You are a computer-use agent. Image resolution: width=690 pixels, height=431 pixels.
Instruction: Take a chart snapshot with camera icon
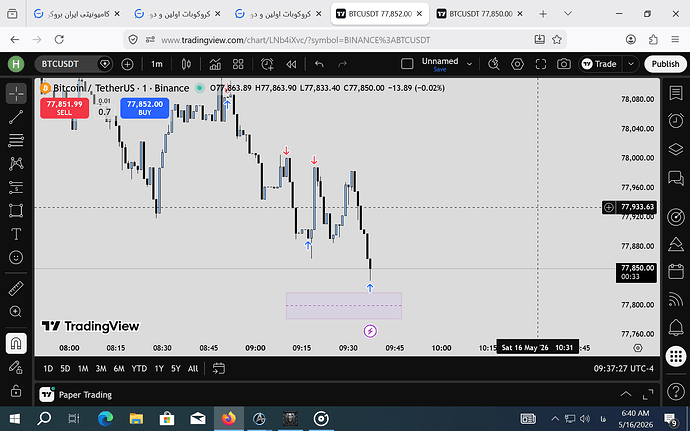[564, 64]
